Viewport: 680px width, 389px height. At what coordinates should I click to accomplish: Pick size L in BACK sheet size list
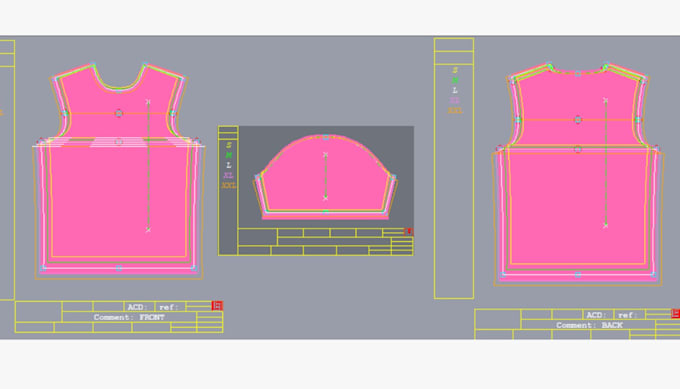[455, 90]
